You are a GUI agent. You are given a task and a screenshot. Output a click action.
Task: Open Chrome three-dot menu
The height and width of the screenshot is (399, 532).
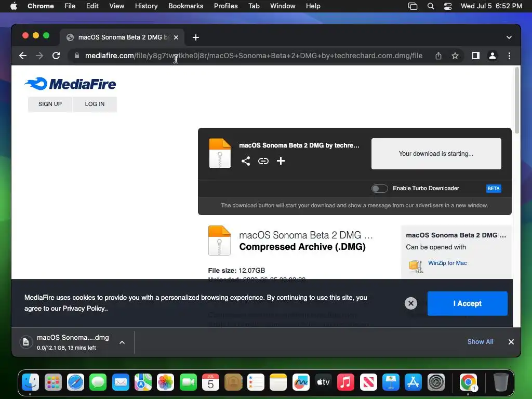tap(509, 56)
